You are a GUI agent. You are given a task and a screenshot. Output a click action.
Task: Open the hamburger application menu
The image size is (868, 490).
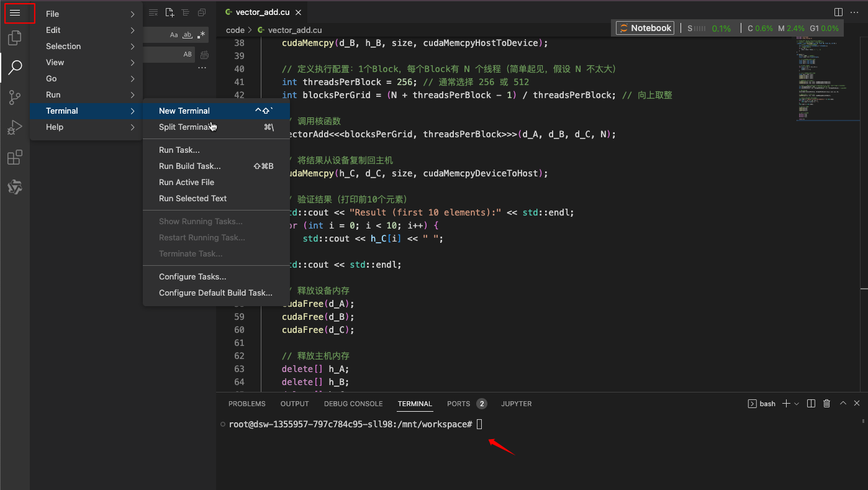point(15,13)
